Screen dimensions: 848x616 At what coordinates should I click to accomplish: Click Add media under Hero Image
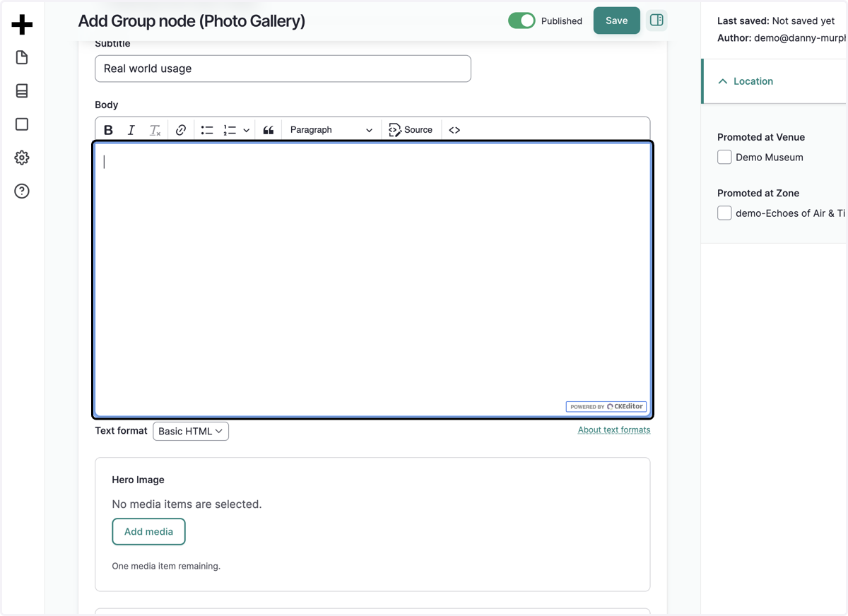(x=148, y=532)
